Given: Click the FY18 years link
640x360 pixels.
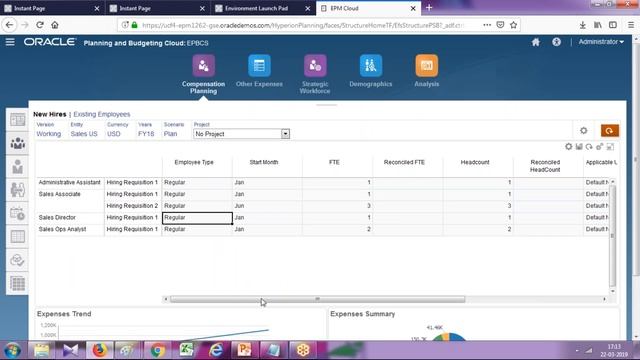Looking at the screenshot, I should 146,134.
